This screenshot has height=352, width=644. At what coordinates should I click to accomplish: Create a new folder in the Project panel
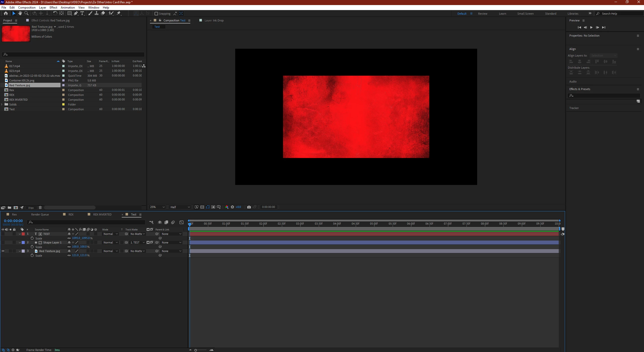tap(9, 208)
